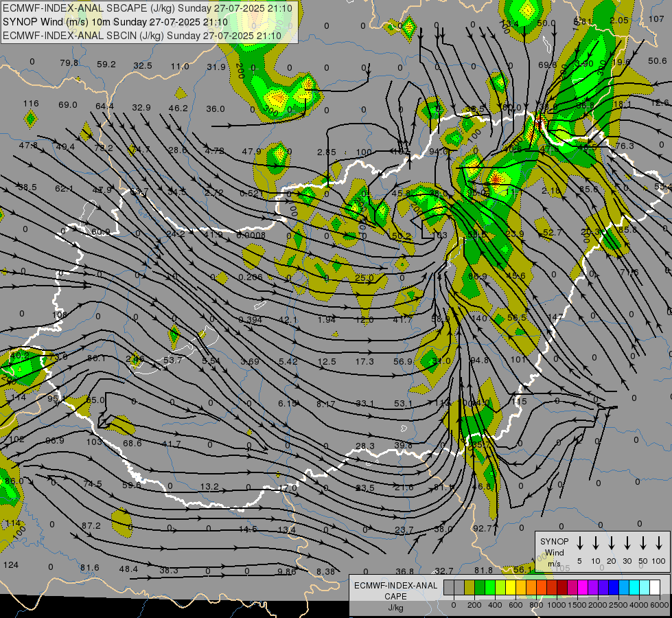Click the 5 m/s wind arrow in legend
This screenshot has height=618, width=672.
coord(579,542)
